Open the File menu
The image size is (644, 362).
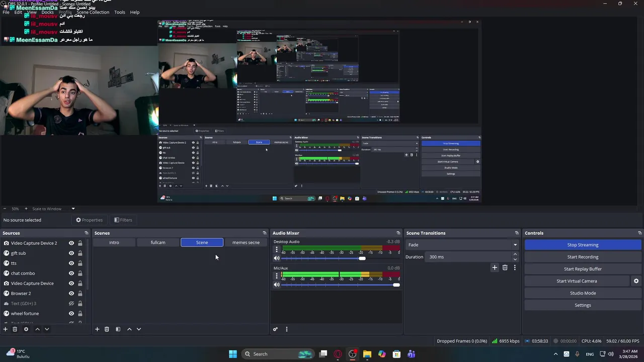click(6, 12)
